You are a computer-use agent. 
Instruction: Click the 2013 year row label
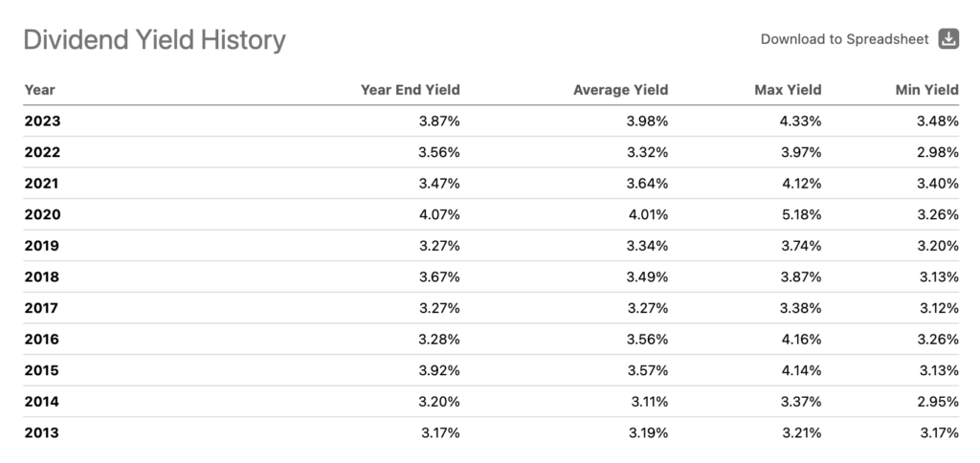(42, 432)
